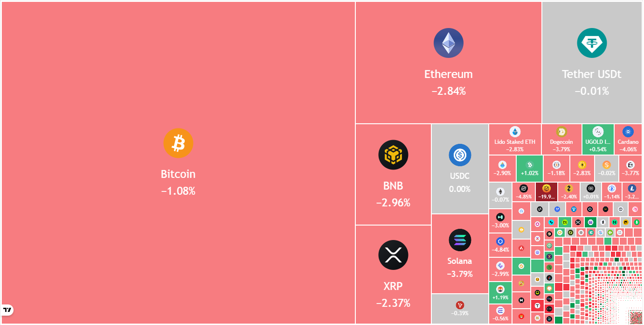Screen dimensions: 644x325
Task: Click the blue USDC logo
Action: click(x=460, y=155)
